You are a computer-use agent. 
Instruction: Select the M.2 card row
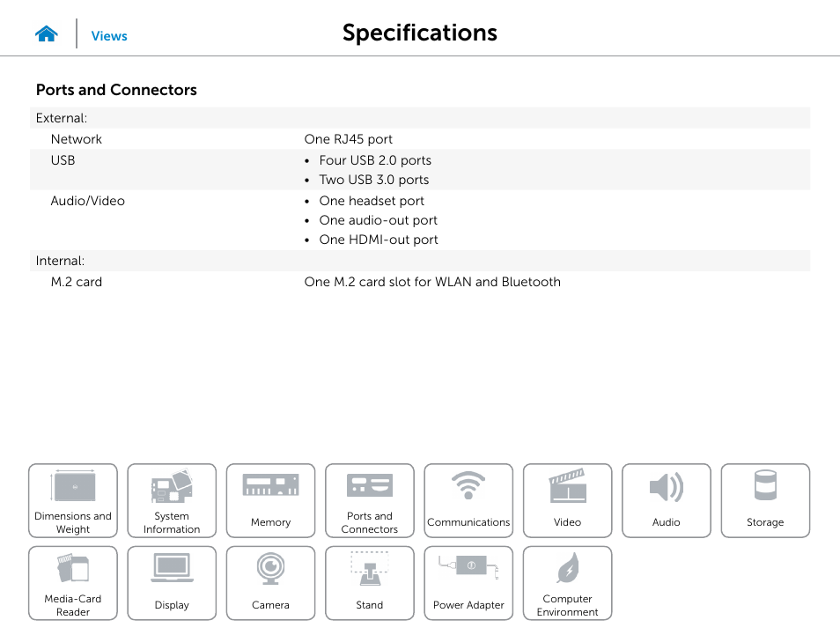click(420, 282)
